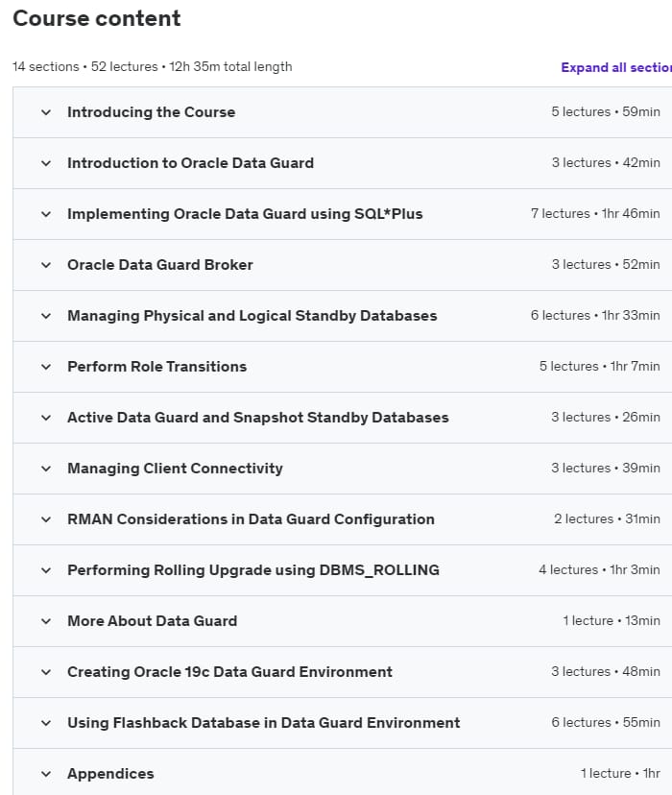Click '1 lecture • 1hr' text
The width and height of the screenshot is (672, 795).
pyautogui.click(x=620, y=773)
